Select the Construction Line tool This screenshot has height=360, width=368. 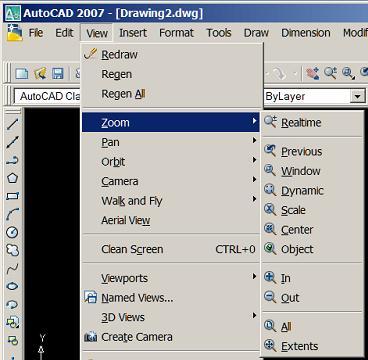[x=12, y=142]
